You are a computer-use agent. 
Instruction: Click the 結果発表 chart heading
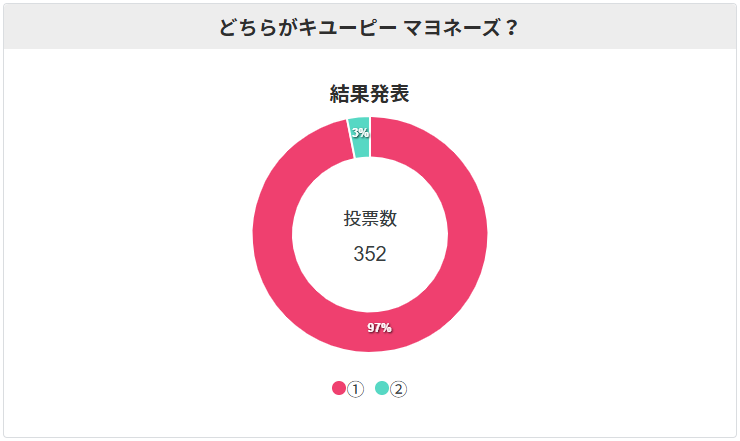[x=370, y=94]
